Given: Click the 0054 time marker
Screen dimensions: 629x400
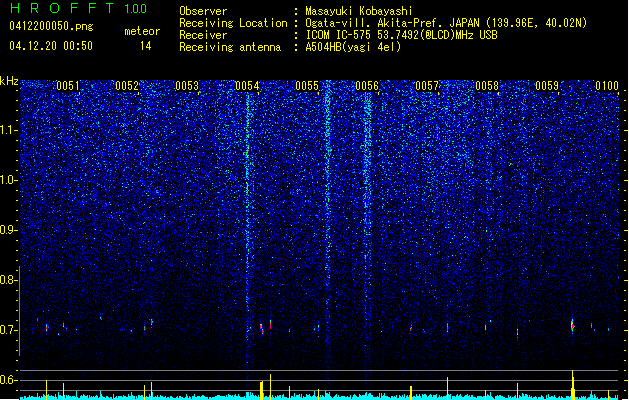Looking at the screenshot, I should pos(247,86).
